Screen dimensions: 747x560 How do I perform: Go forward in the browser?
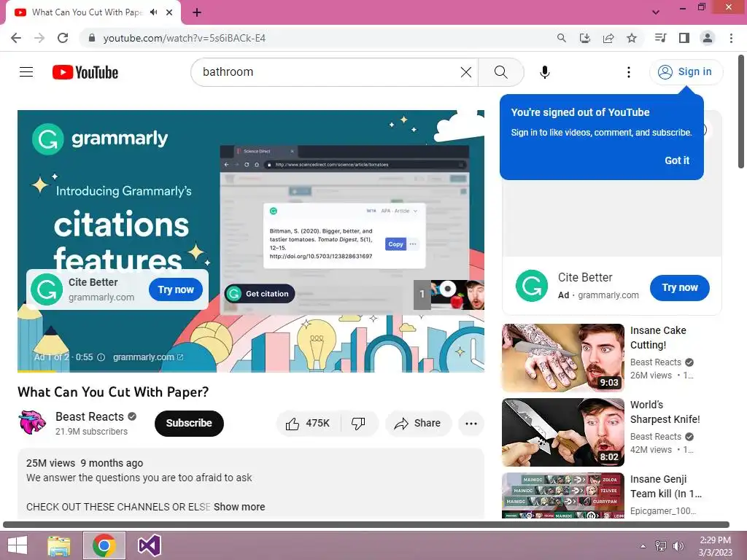[x=39, y=38]
